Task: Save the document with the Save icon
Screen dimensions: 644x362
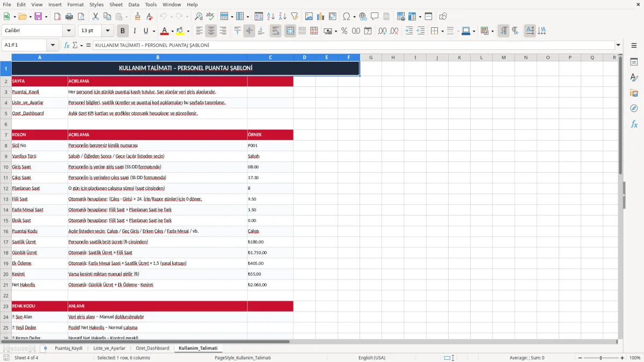Action: click(38, 17)
